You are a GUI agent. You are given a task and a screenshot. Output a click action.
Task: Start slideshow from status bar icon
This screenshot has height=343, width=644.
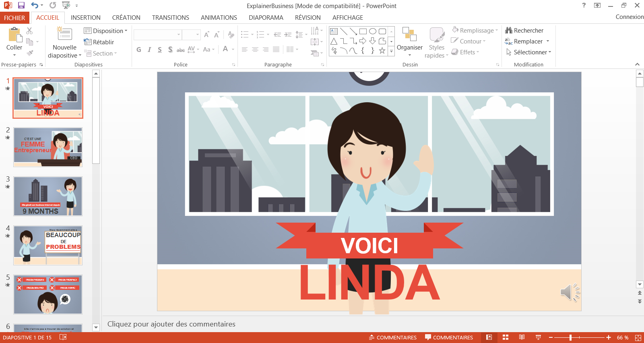(x=538, y=337)
